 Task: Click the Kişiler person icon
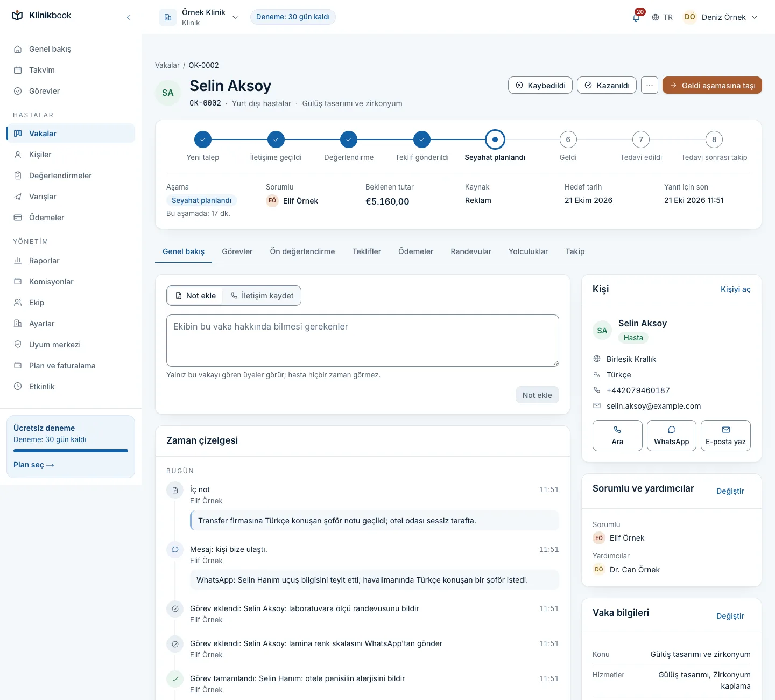18,155
